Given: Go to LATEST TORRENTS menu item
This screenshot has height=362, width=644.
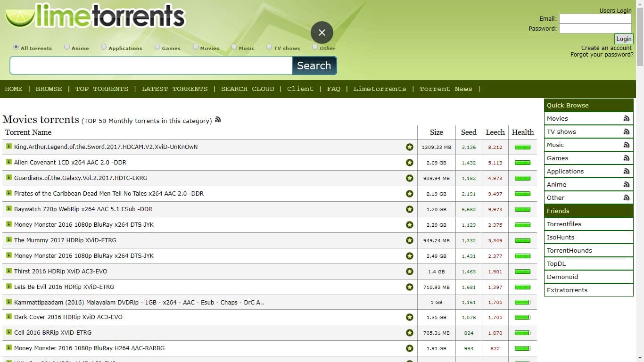Looking at the screenshot, I should click(174, 89).
